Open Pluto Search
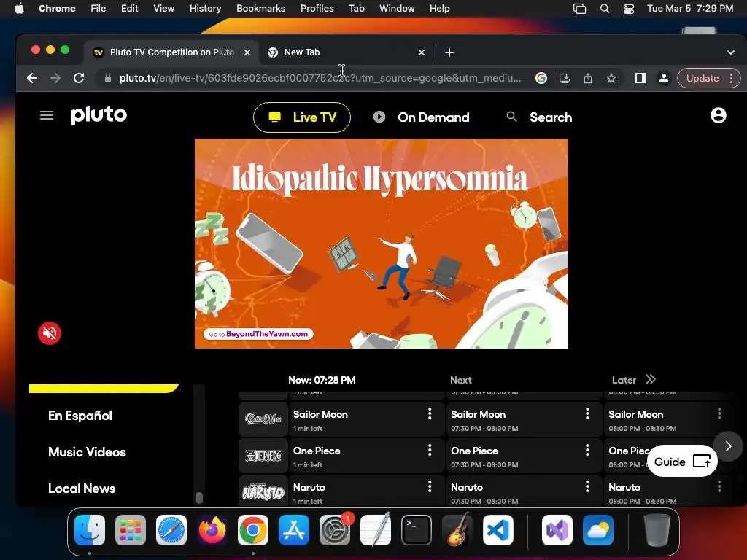This screenshot has width=747, height=560. coord(539,117)
